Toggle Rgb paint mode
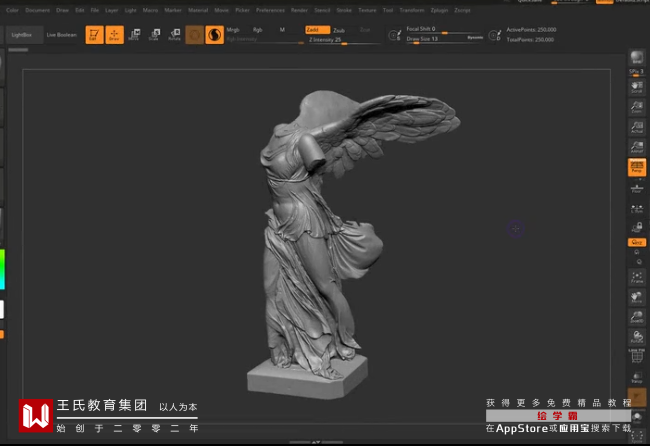 (257, 30)
